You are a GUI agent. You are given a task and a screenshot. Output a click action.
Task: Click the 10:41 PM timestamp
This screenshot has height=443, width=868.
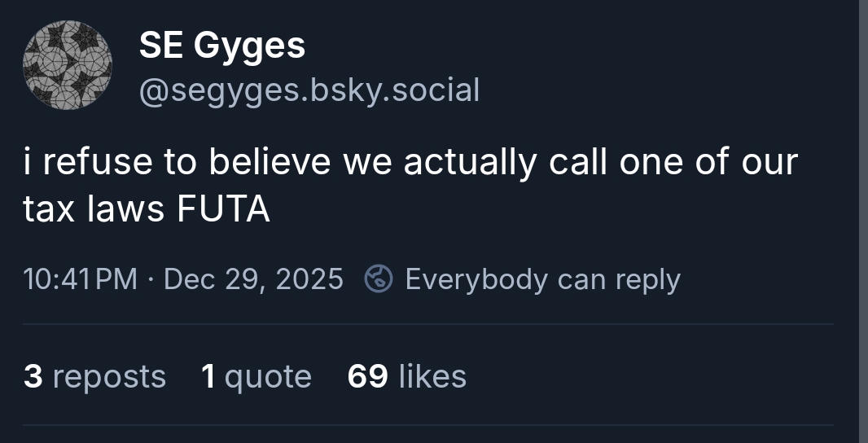click(81, 279)
